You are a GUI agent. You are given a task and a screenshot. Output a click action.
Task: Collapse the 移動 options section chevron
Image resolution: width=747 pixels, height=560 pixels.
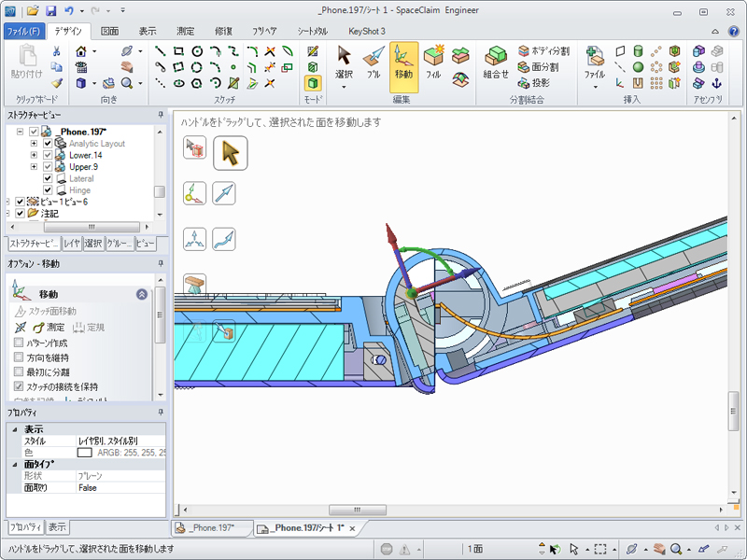click(x=141, y=294)
